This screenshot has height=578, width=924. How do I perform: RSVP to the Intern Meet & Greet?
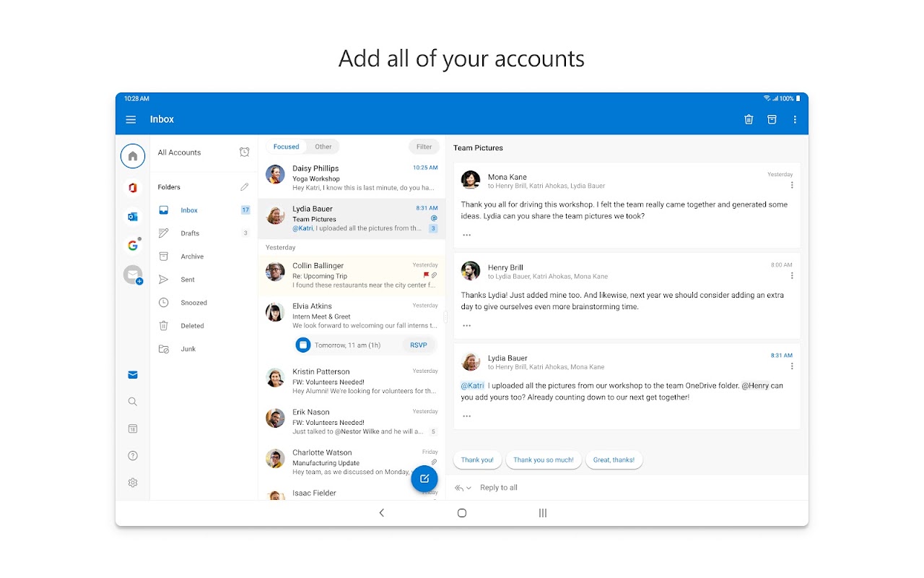pyautogui.click(x=419, y=345)
